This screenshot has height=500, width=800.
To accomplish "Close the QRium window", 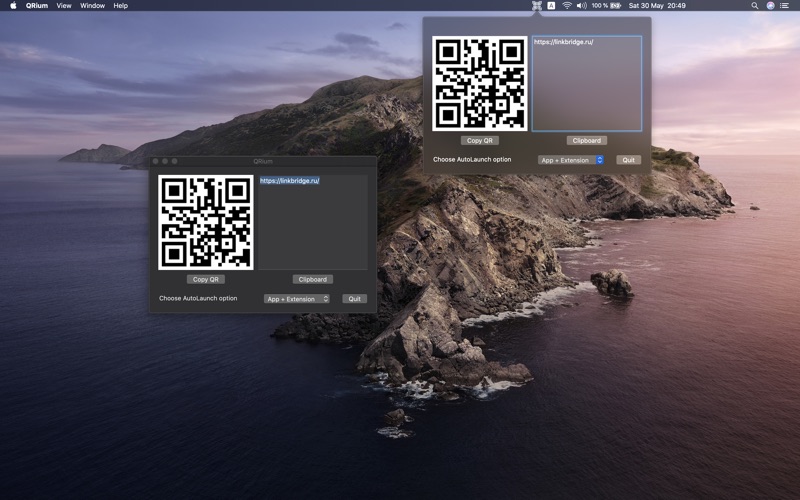I will point(156,161).
